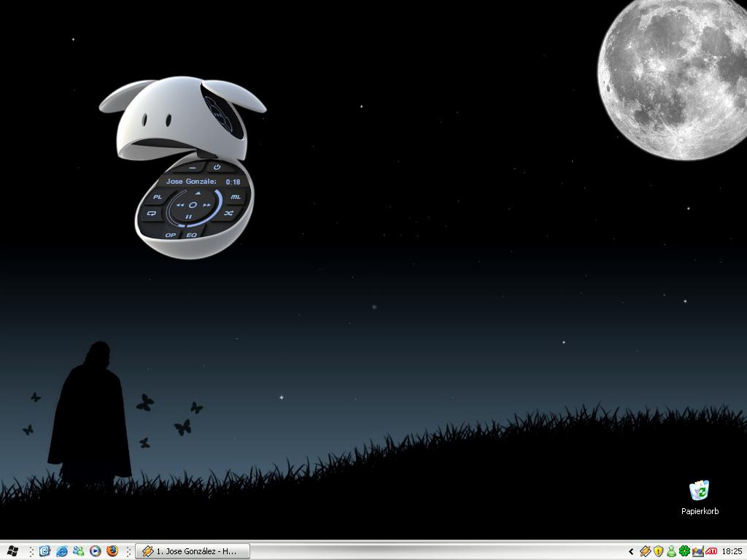The width and height of the screenshot is (747, 560).
Task: Open the Start menu
Action: tap(12, 551)
